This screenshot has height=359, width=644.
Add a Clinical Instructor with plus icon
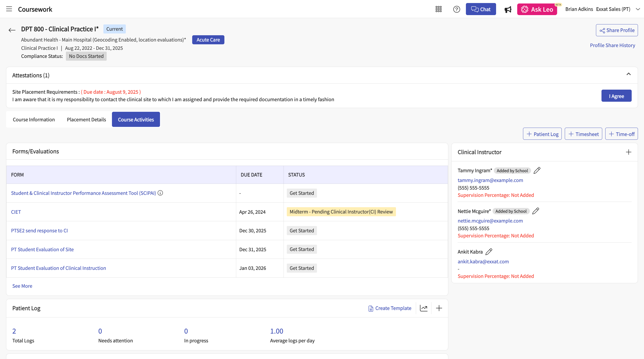tap(628, 152)
